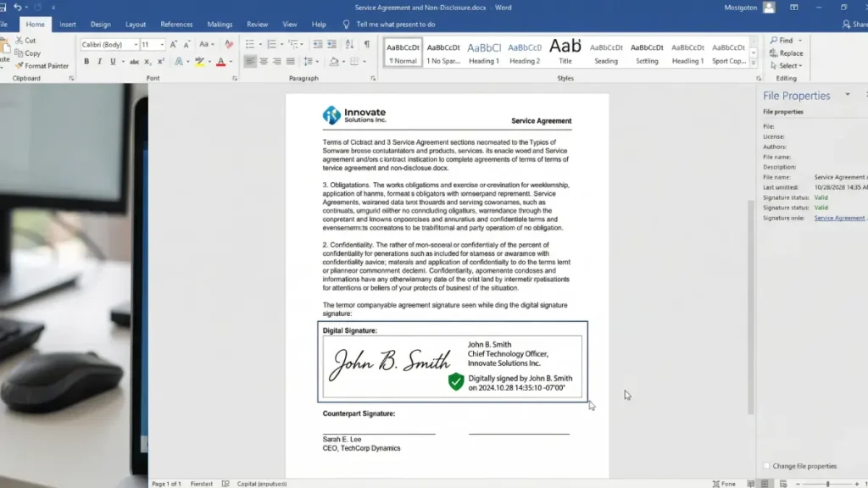Select the Sort icon in Paragraph group
This screenshot has height=488, width=868.
tap(349, 44)
